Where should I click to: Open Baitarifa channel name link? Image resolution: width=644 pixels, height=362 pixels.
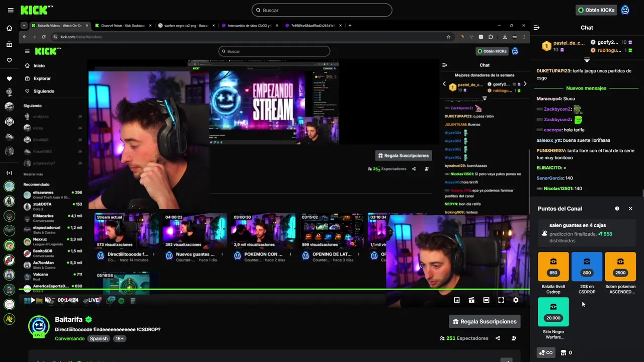click(x=69, y=319)
